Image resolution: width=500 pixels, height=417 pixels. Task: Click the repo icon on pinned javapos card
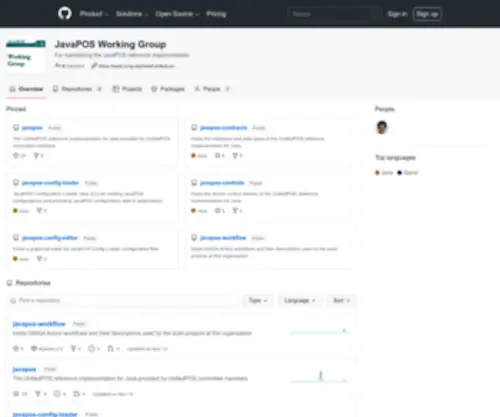click(16, 128)
